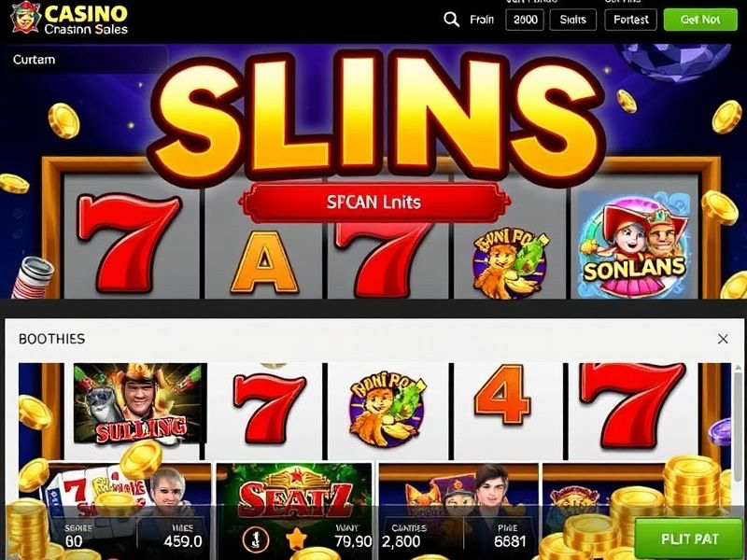Click the Froin link in header
Screen dimensions: 747x560
point(482,20)
